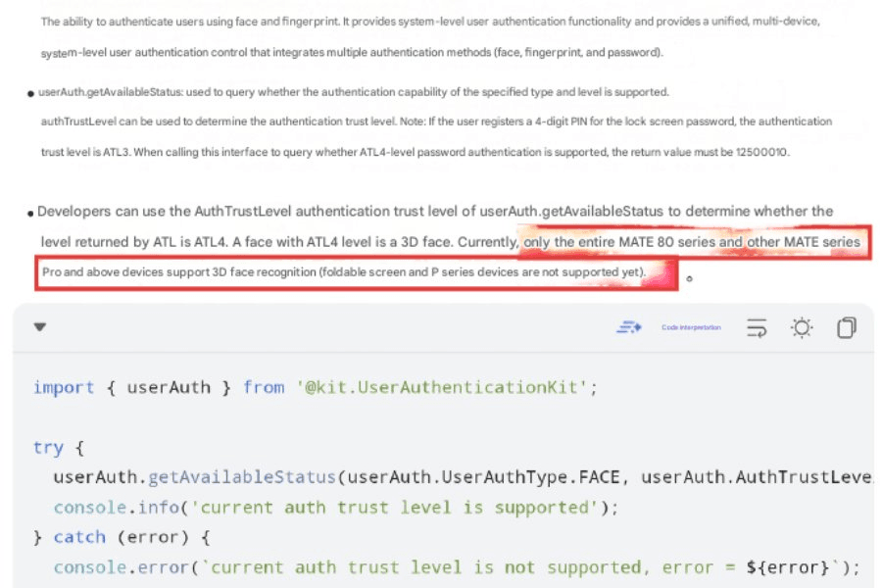
Task: Click the 'Code interpretation' label
Action: (691, 327)
